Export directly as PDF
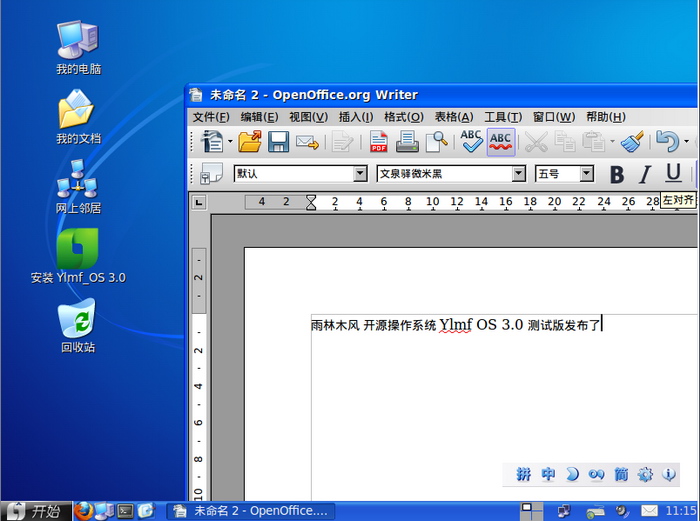This screenshot has height=521, width=700. point(379,142)
